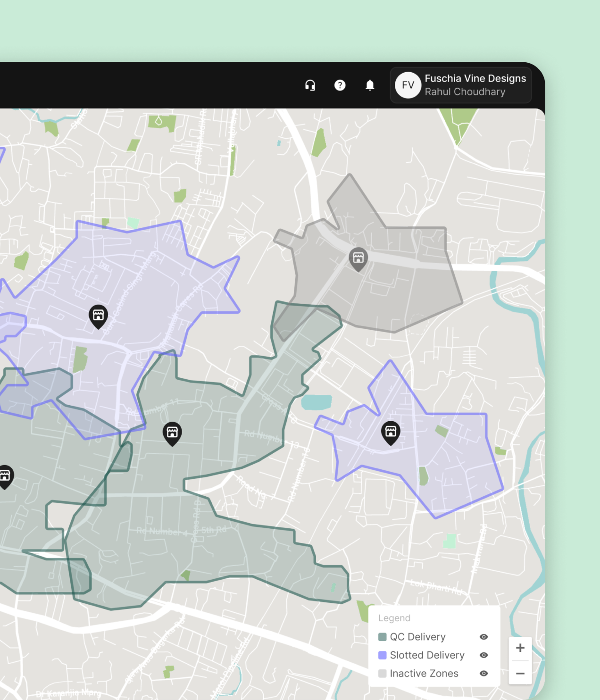Zoom out the map with minus button
This screenshot has height=700, width=600.
point(520,674)
